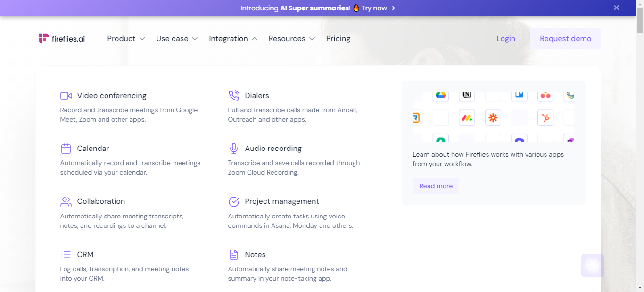Open the Pricing page

(338, 39)
